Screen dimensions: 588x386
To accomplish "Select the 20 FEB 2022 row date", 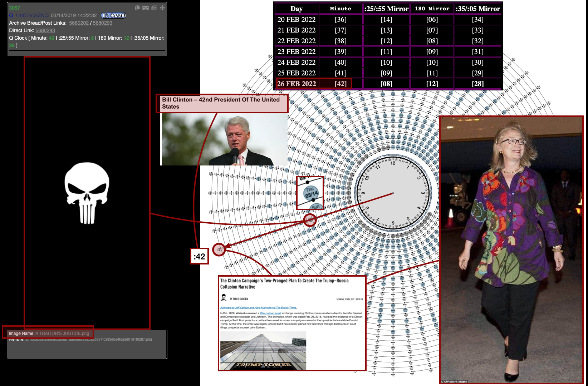I will [297, 19].
